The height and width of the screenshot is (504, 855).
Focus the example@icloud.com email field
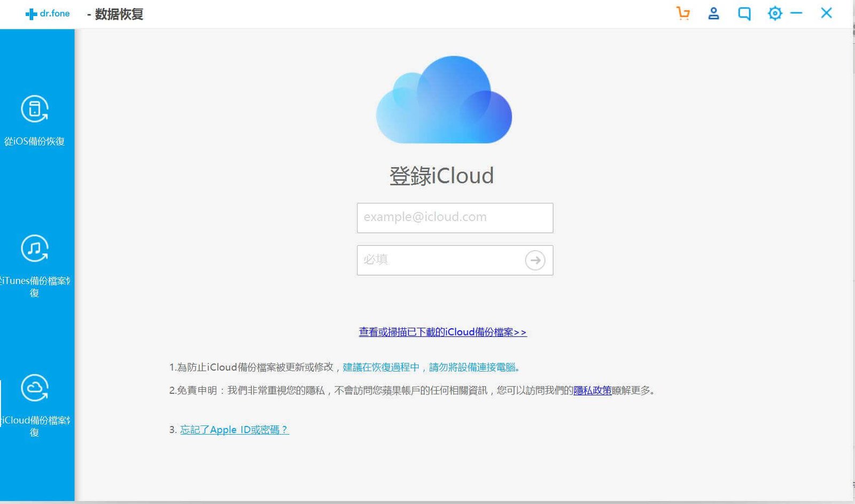click(454, 218)
